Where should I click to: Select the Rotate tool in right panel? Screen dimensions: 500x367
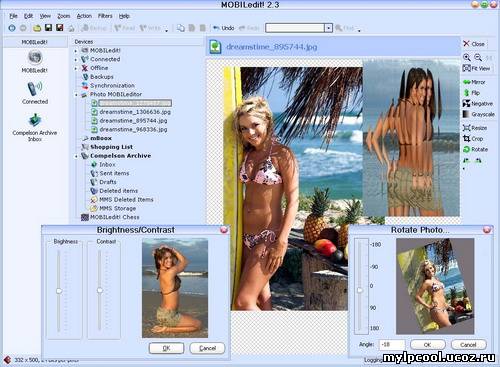[x=475, y=149]
